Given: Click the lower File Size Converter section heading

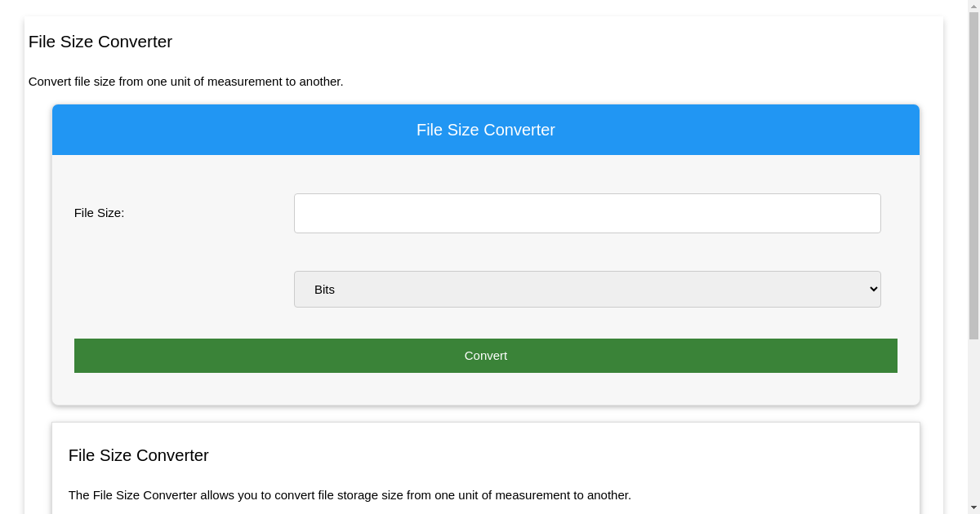Looking at the screenshot, I should (138, 455).
